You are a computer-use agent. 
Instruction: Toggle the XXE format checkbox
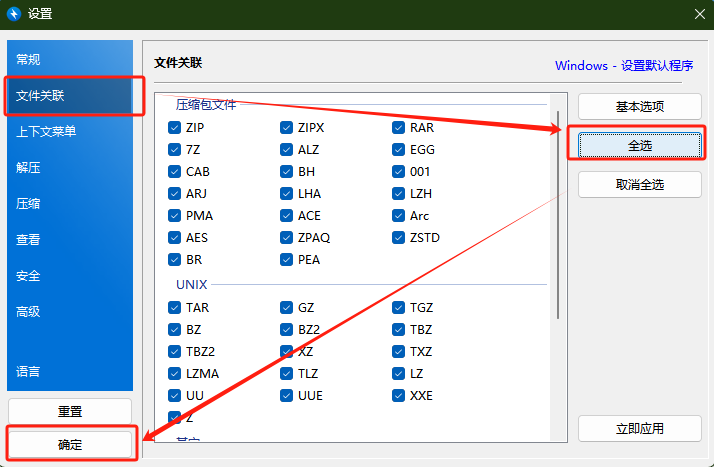coord(399,396)
